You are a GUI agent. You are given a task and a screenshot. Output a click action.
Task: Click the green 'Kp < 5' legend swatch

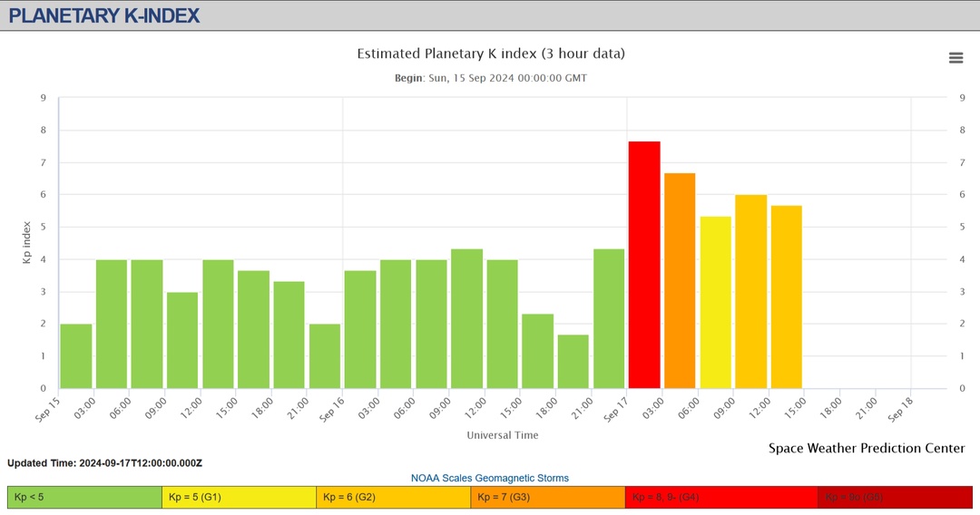(x=84, y=497)
